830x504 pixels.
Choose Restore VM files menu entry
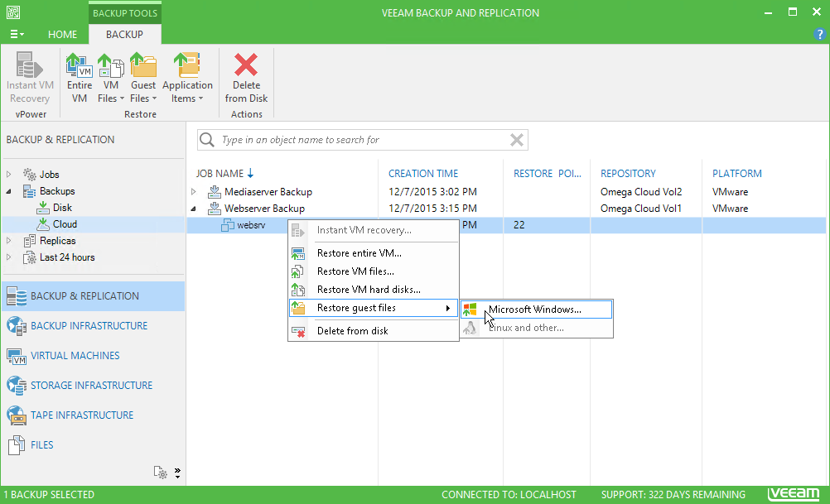374,271
